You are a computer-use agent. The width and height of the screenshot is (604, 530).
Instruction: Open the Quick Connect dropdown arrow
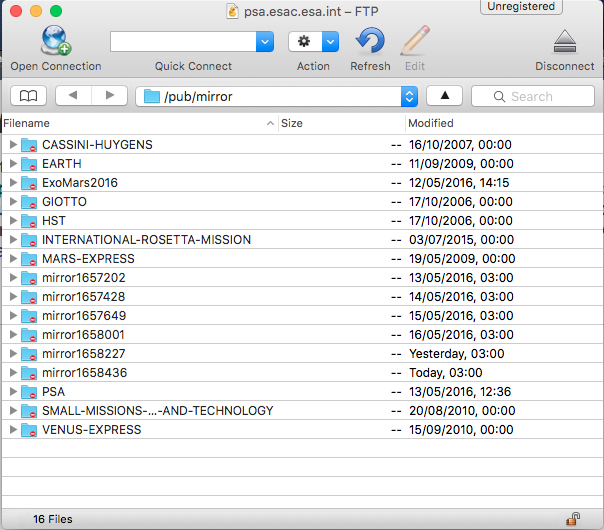pos(265,42)
